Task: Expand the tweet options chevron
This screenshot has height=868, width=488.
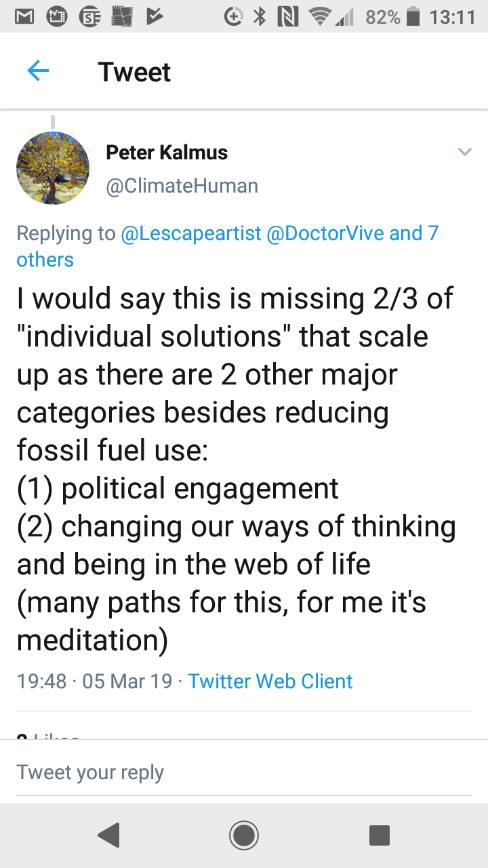Action: tap(464, 152)
